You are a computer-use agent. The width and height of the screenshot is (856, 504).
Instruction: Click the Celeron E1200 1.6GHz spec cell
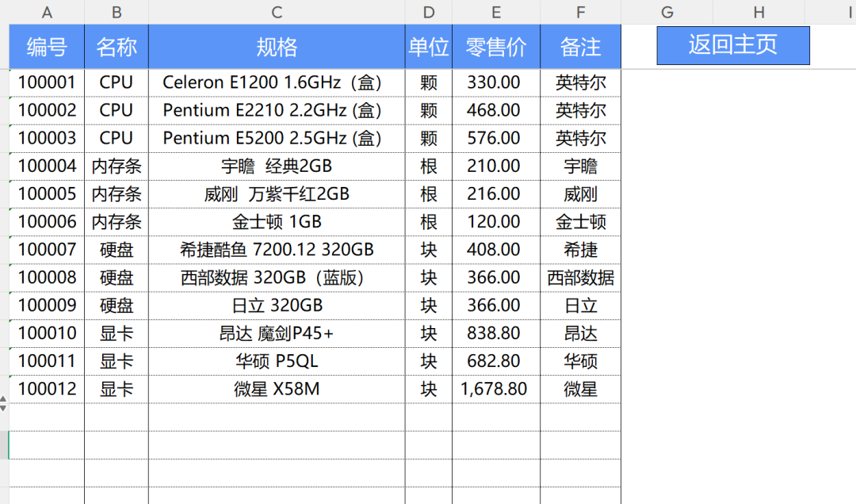coord(277,83)
